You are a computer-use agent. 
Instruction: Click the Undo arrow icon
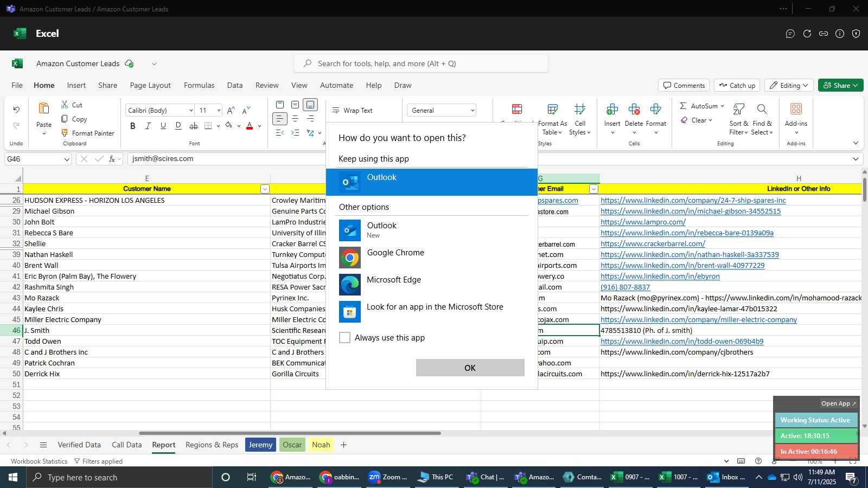click(16, 110)
